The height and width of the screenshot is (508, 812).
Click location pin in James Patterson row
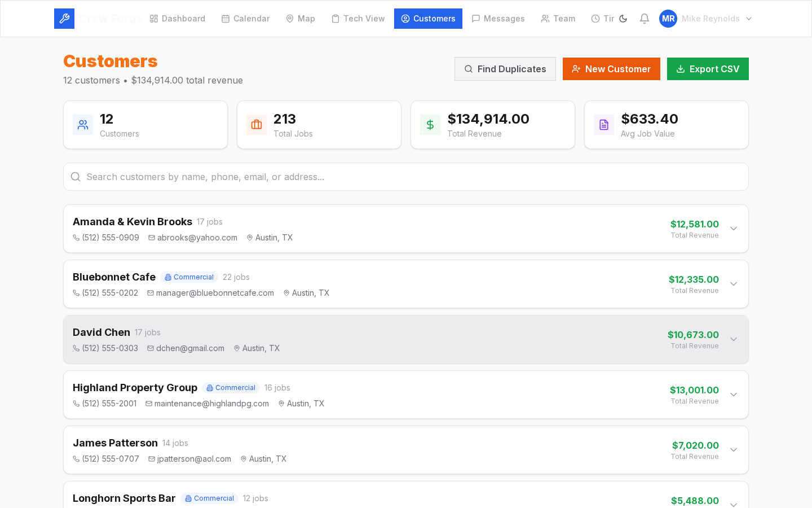tap(244, 459)
